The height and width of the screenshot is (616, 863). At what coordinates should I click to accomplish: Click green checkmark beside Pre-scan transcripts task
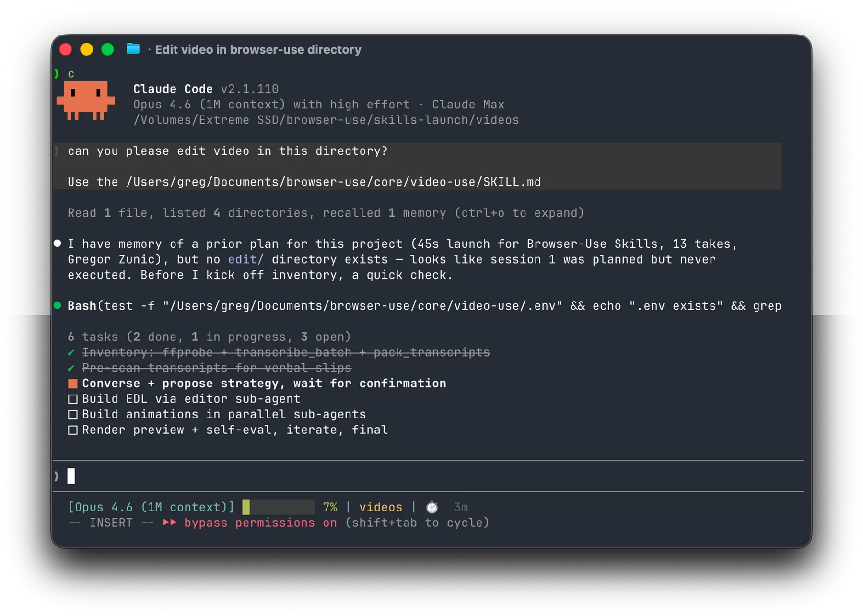71,368
